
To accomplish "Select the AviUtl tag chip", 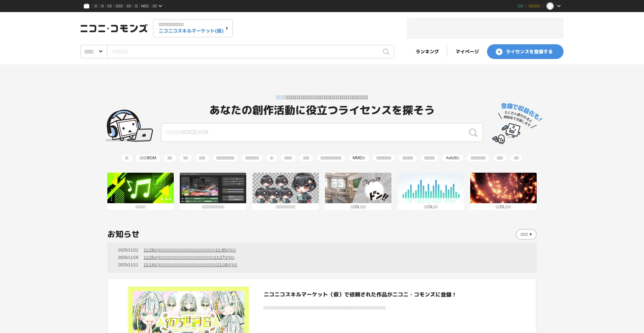I will (452, 158).
